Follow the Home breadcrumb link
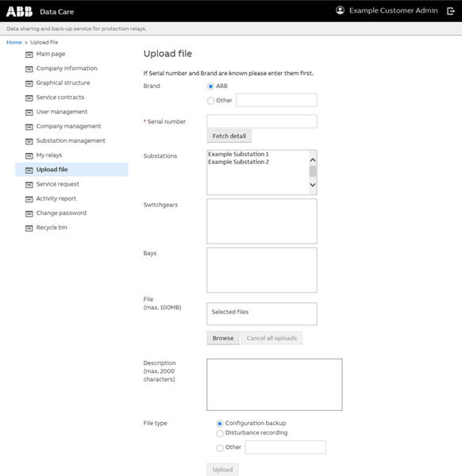The width and height of the screenshot is (462, 476). [14, 42]
